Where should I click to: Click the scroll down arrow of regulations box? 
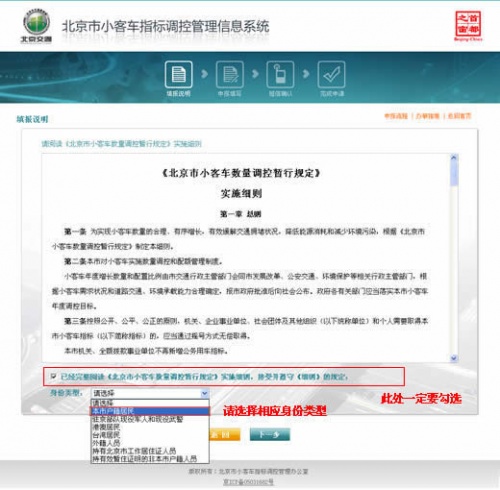pyautogui.click(x=454, y=358)
